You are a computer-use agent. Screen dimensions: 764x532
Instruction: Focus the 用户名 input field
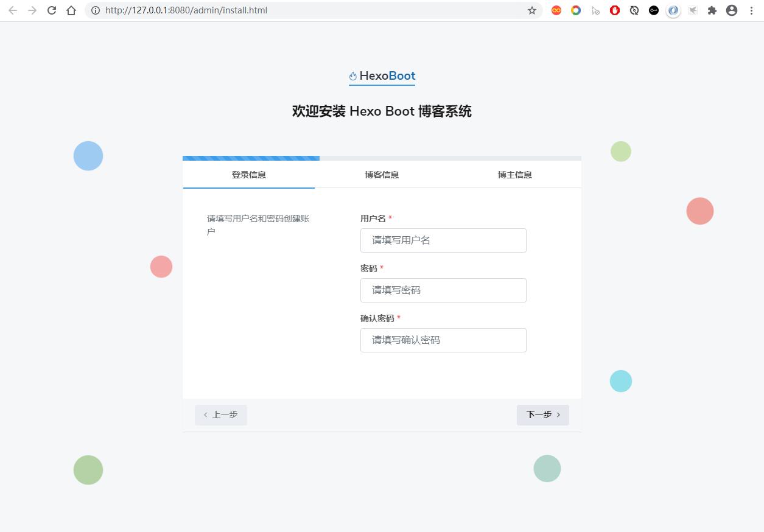point(443,240)
